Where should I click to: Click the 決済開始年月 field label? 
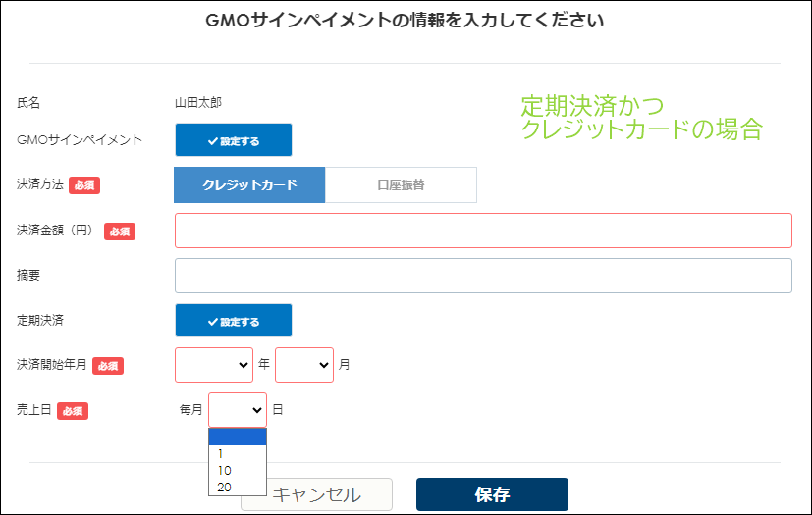pos(52,364)
